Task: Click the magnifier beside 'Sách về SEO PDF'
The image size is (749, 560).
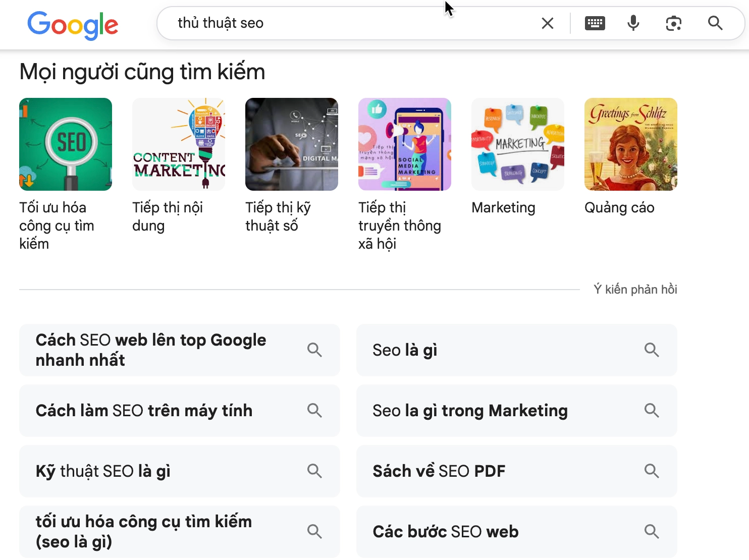Action: [x=652, y=471]
